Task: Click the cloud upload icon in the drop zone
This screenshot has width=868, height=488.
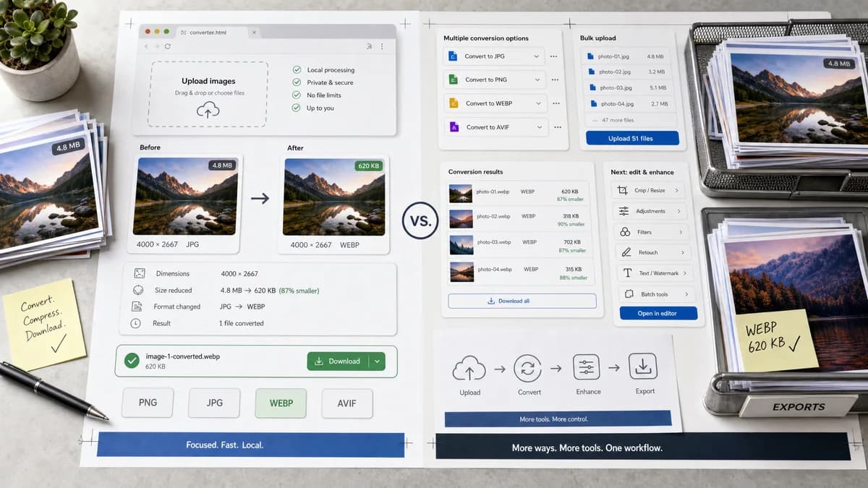Action: (208, 109)
